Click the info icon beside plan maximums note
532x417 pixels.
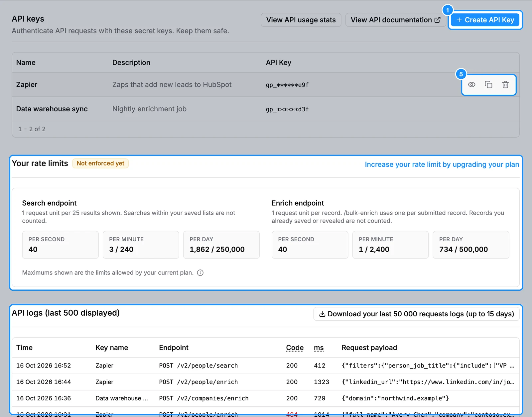[200, 273]
